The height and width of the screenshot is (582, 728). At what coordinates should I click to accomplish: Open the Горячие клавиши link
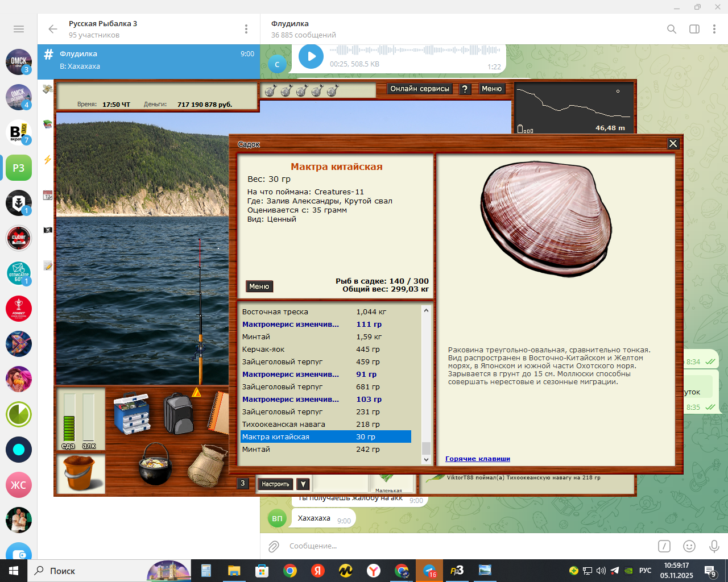click(477, 459)
